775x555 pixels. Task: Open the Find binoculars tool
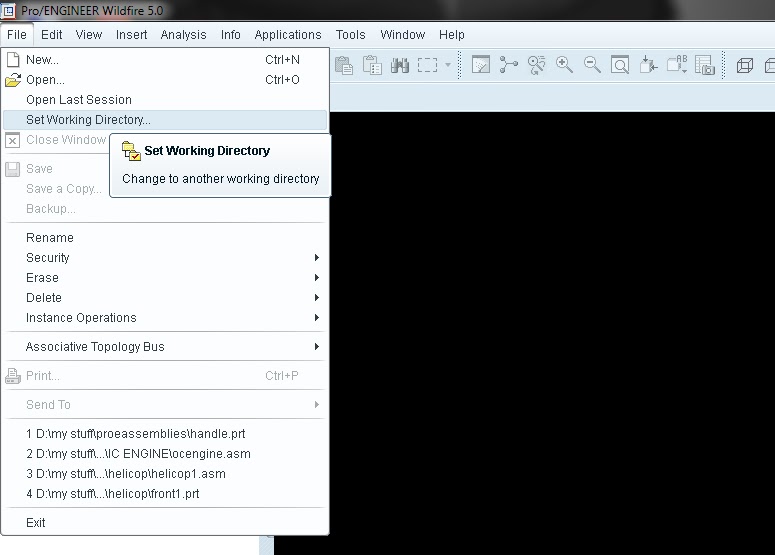(x=400, y=65)
